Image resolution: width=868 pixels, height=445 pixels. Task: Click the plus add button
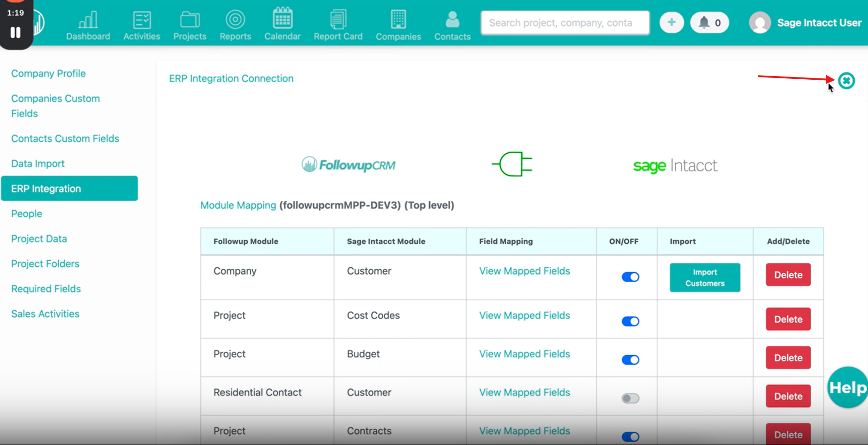click(671, 22)
